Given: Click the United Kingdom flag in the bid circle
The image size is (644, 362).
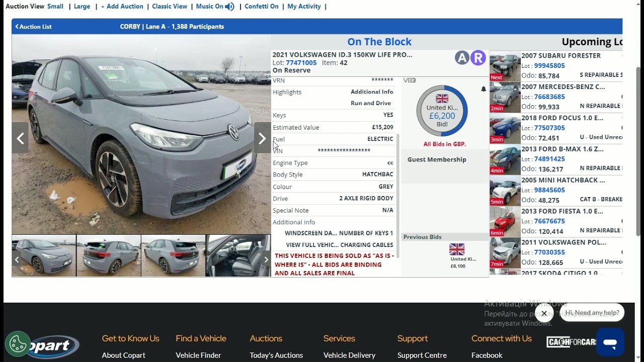Looking at the screenshot, I should point(442,99).
